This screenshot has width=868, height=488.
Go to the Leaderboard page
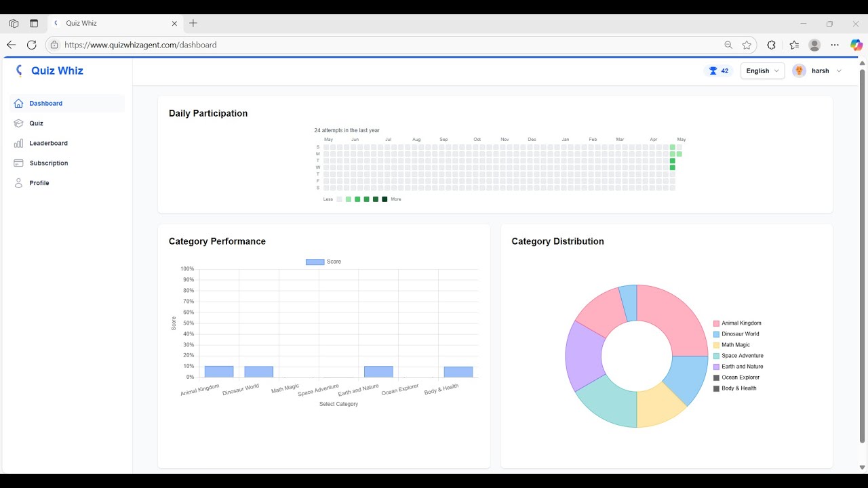click(68, 143)
